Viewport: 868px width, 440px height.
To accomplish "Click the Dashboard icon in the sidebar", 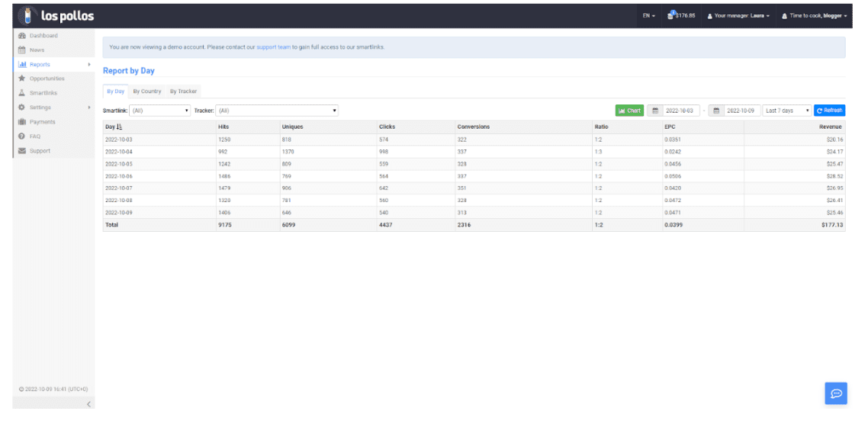I will tap(22, 35).
